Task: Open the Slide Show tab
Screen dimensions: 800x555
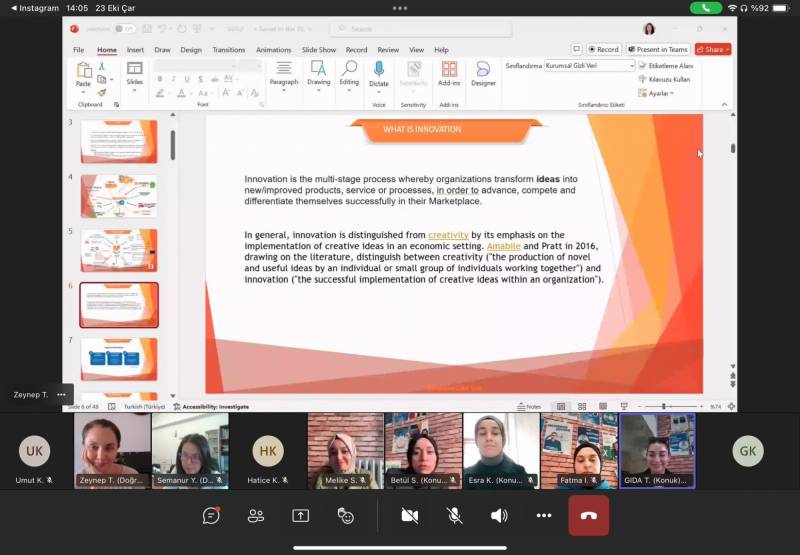Action: (x=319, y=49)
